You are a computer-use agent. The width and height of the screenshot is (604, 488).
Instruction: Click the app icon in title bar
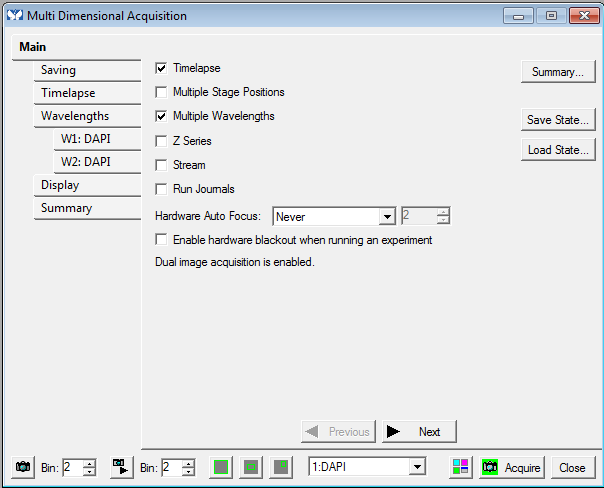(x=14, y=16)
